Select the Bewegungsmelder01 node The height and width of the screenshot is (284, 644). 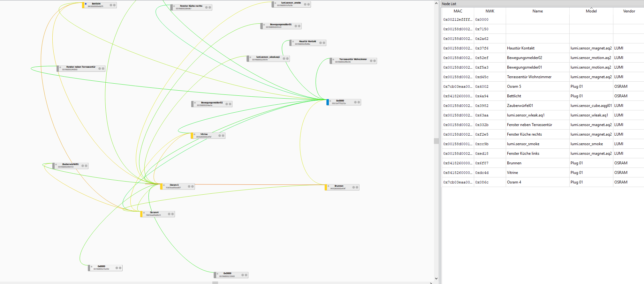pos(281,26)
